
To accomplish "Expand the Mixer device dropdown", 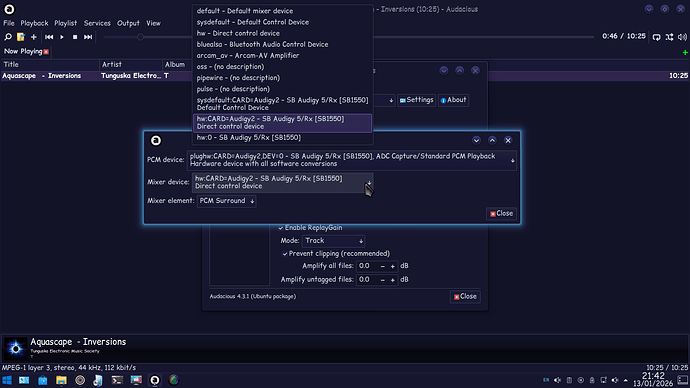I will point(283,182).
